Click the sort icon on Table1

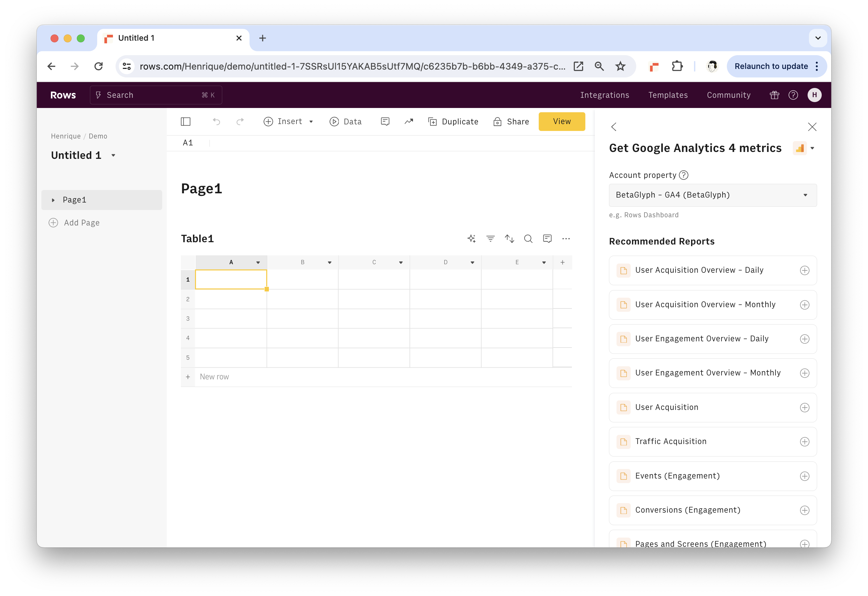[509, 239]
